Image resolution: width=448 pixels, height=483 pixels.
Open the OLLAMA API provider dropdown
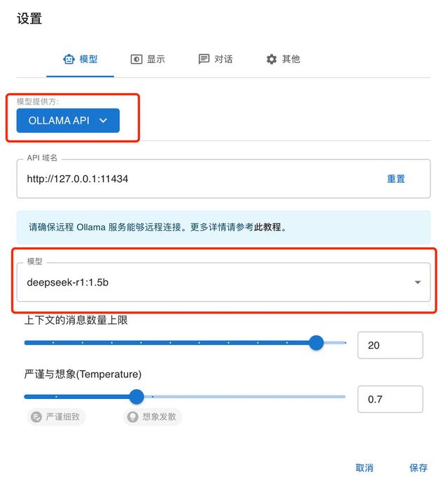[68, 120]
